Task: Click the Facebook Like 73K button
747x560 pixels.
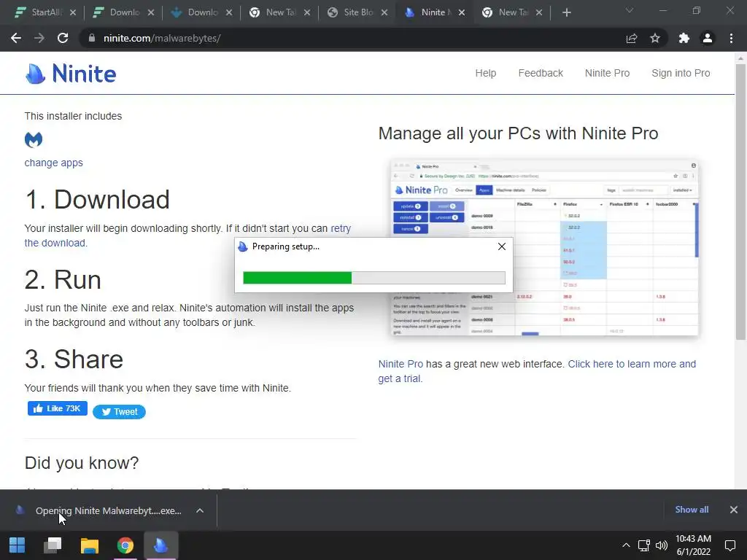Action: [x=58, y=408]
